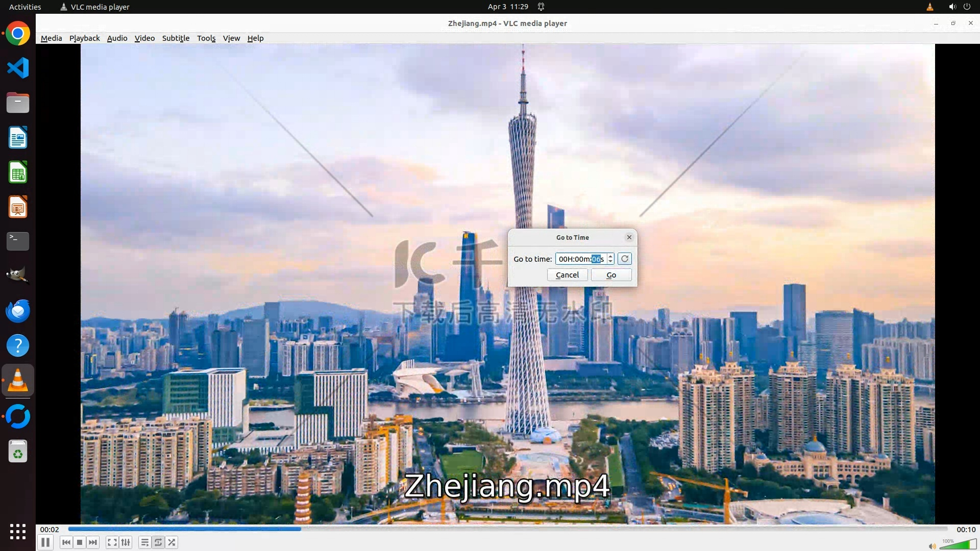The height and width of the screenshot is (551, 980).
Task: Click the playback seek progress bar
Action: click(x=507, y=529)
